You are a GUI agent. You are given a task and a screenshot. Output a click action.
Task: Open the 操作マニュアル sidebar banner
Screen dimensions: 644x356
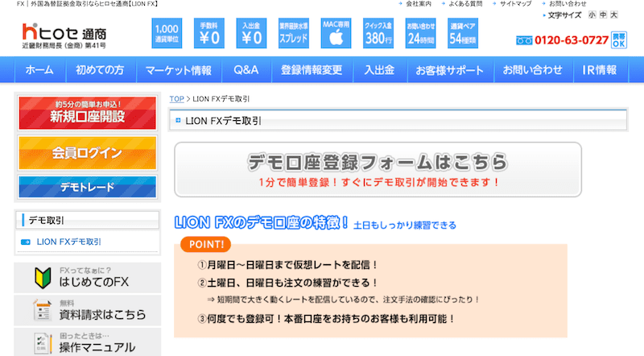click(87, 342)
